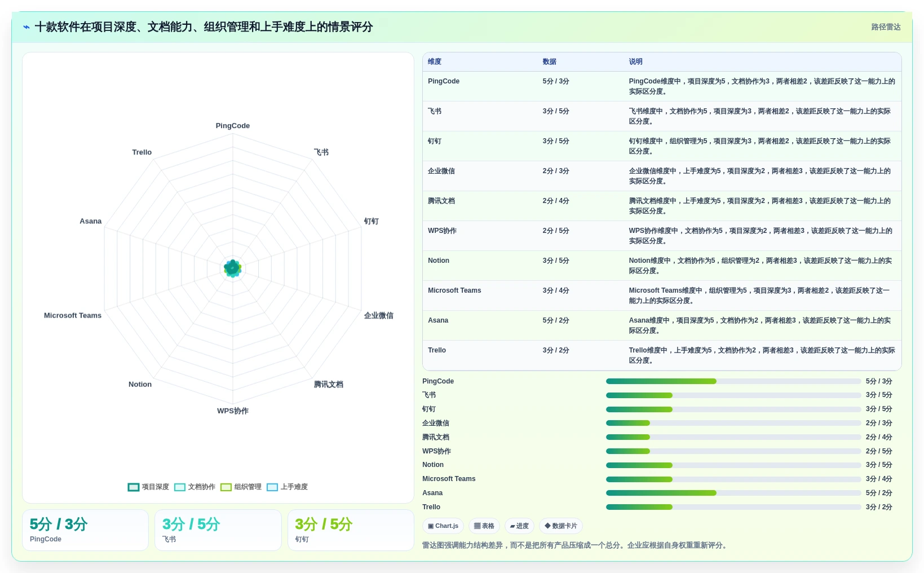924x573 pixels.
Task: Click the 企业微信 progress bar
Action: [x=733, y=423]
